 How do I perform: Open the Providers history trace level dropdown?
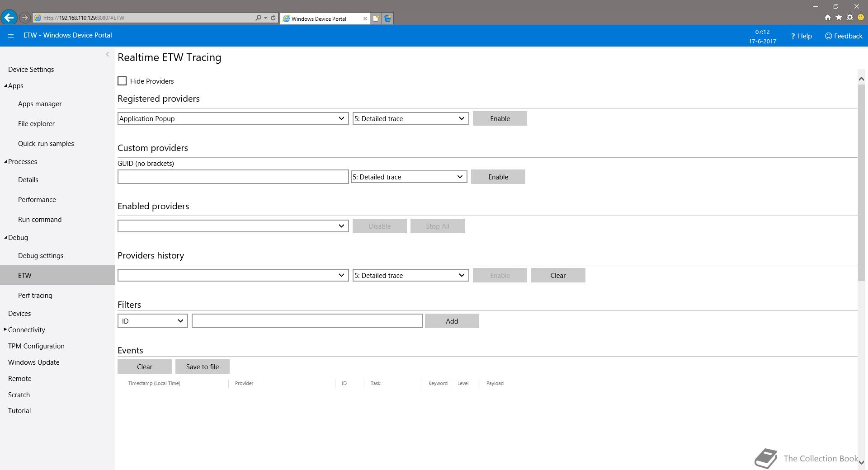[410, 275]
